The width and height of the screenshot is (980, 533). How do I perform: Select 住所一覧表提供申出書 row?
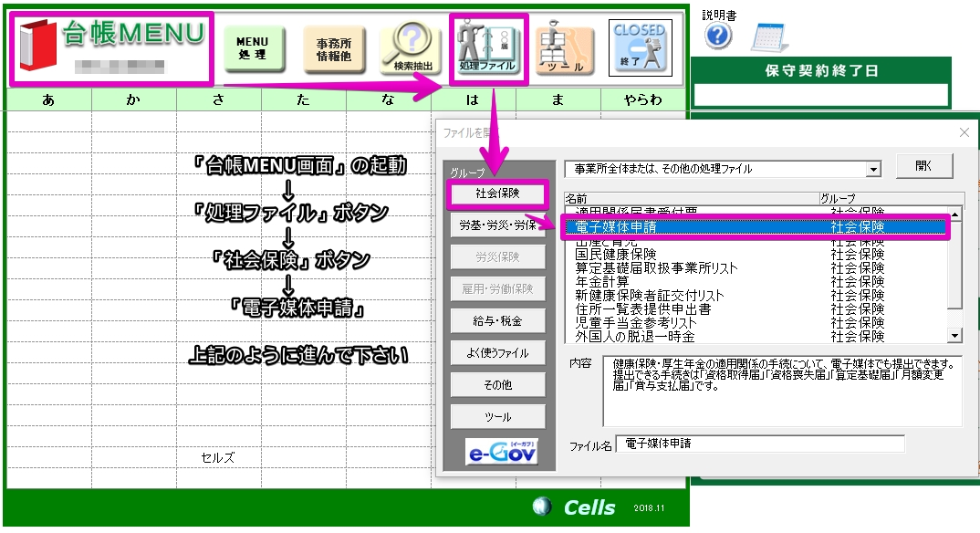coord(755,309)
